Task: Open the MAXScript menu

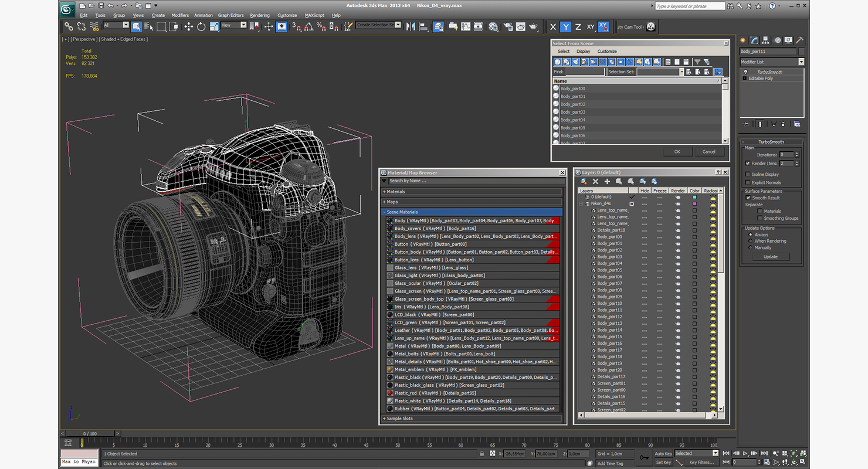Action: [314, 15]
